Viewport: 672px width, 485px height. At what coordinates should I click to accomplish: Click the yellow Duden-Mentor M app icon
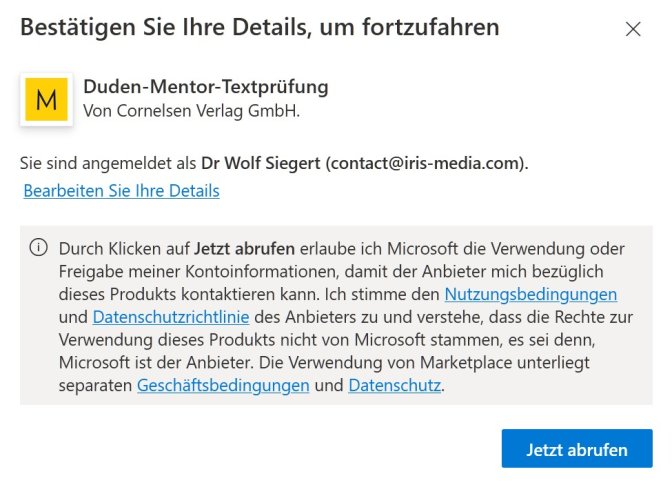pos(46,99)
